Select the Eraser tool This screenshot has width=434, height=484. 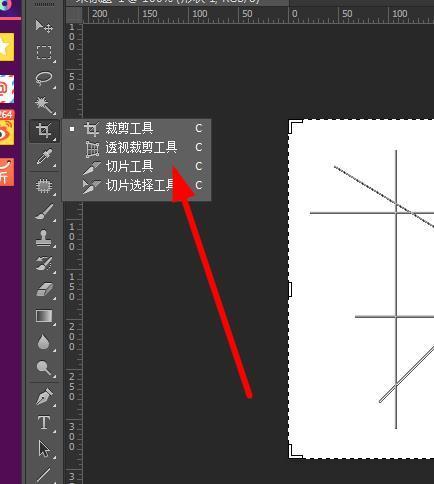(44, 290)
